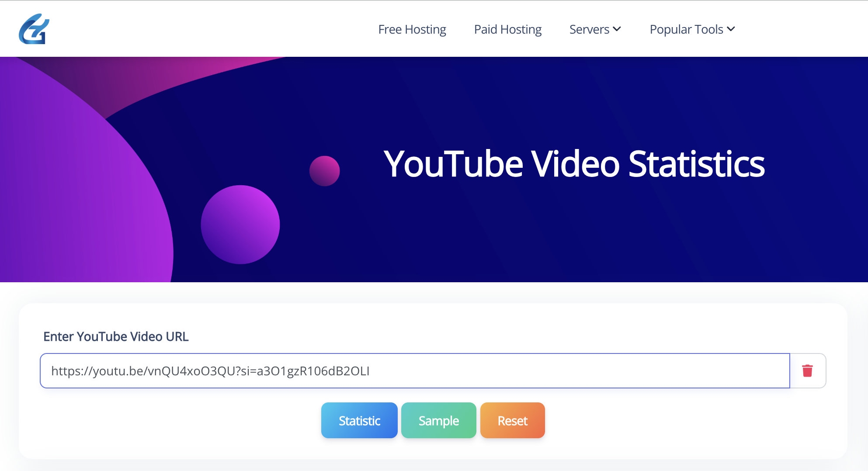Click the 'Enter YouTube Video URL' label
The width and height of the screenshot is (868, 471).
[x=116, y=336]
